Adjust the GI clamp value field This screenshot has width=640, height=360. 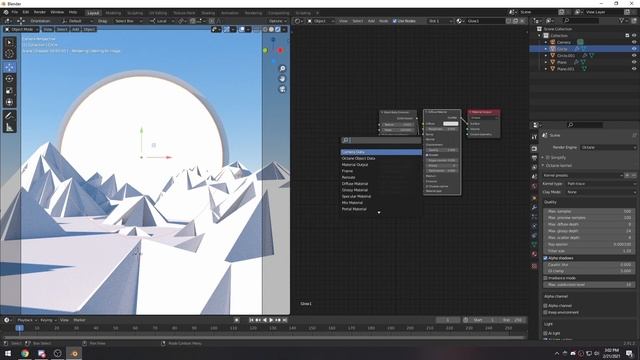[x=589, y=271]
